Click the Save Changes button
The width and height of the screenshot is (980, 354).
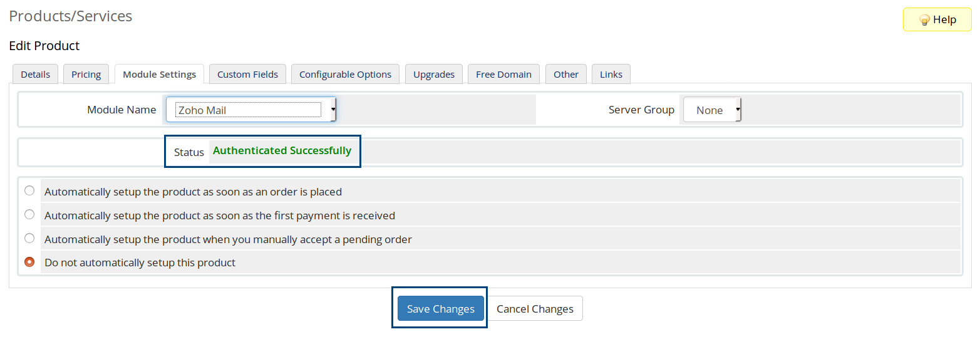point(440,308)
